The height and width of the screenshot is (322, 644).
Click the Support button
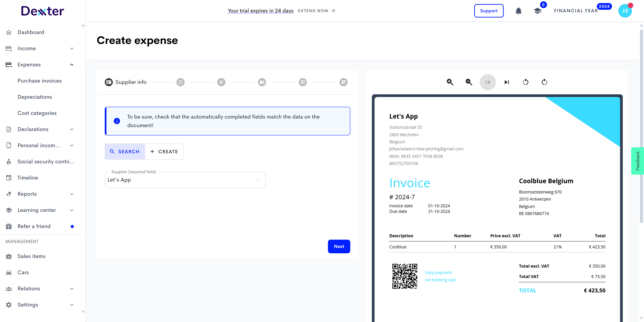point(489,11)
